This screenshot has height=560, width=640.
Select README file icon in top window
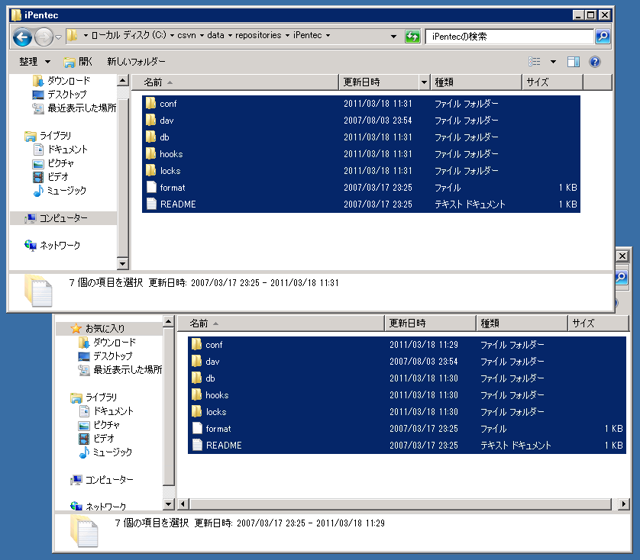click(151, 204)
